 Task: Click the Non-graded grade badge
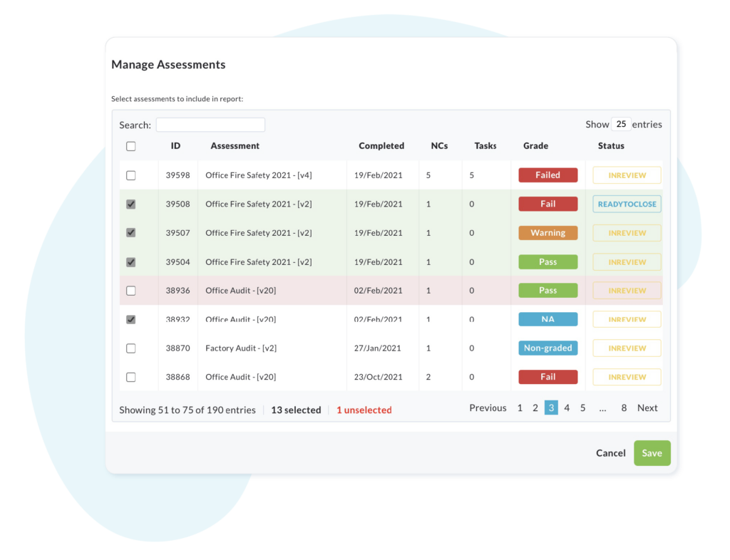pos(548,348)
